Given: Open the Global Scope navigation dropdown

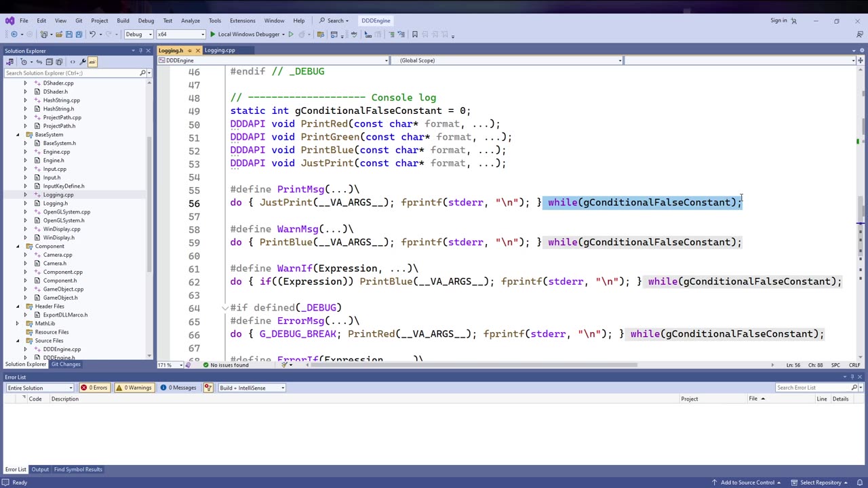Looking at the screenshot, I should pos(507,60).
